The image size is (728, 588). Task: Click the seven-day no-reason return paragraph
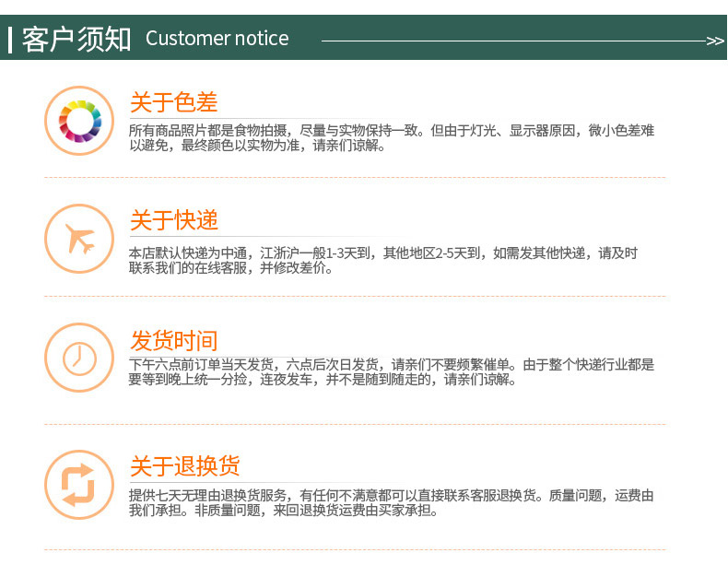click(x=392, y=502)
